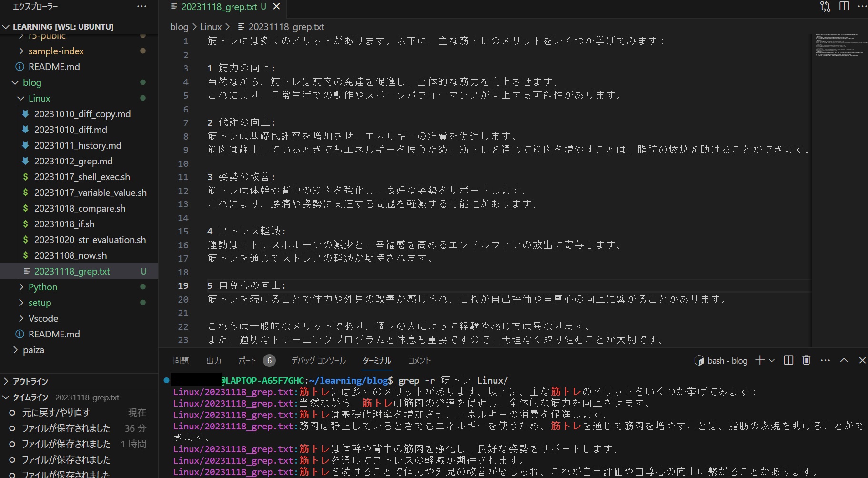Kill the active terminal with the trash icon

click(806, 360)
